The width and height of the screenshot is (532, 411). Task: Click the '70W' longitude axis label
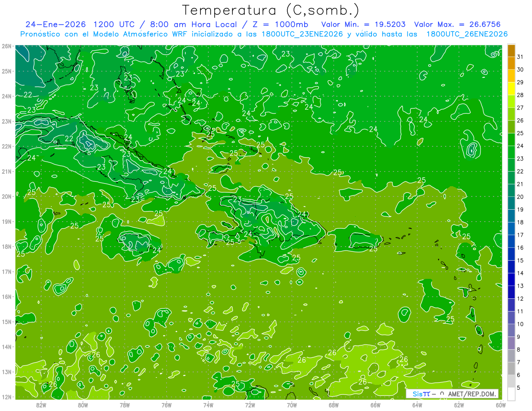click(x=292, y=404)
